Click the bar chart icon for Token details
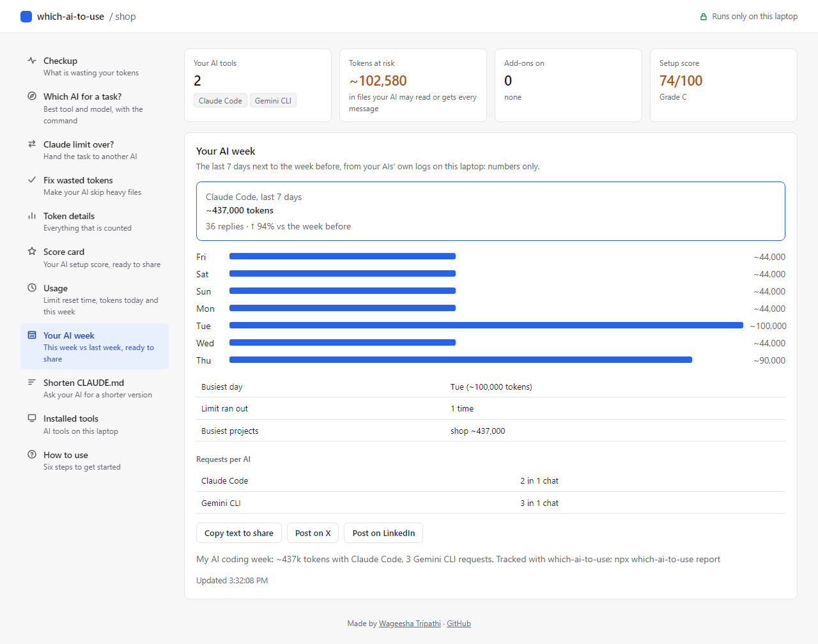Image resolution: width=818 pixels, height=644 pixels. click(32, 216)
